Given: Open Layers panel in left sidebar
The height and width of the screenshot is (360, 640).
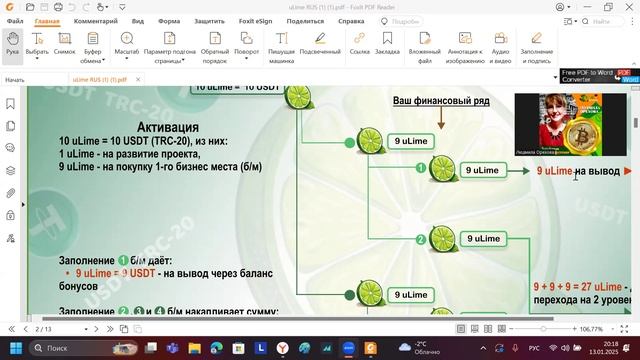Looking at the screenshot, I should [11, 171].
